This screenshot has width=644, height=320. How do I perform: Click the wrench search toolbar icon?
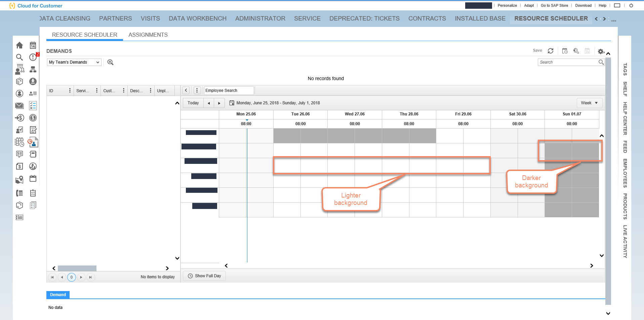pos(576,51)
